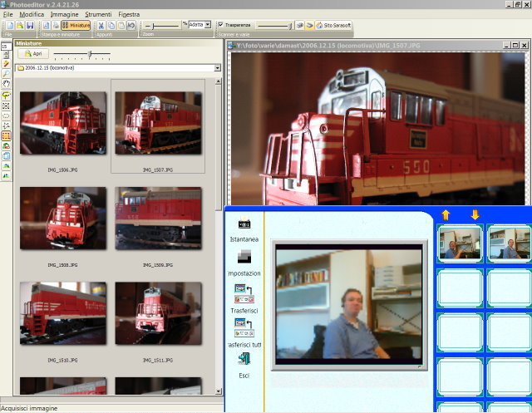This screenshot has height=413, width=532.
Task: Click the open file icon in File toolbar
Action: [20, 26]
